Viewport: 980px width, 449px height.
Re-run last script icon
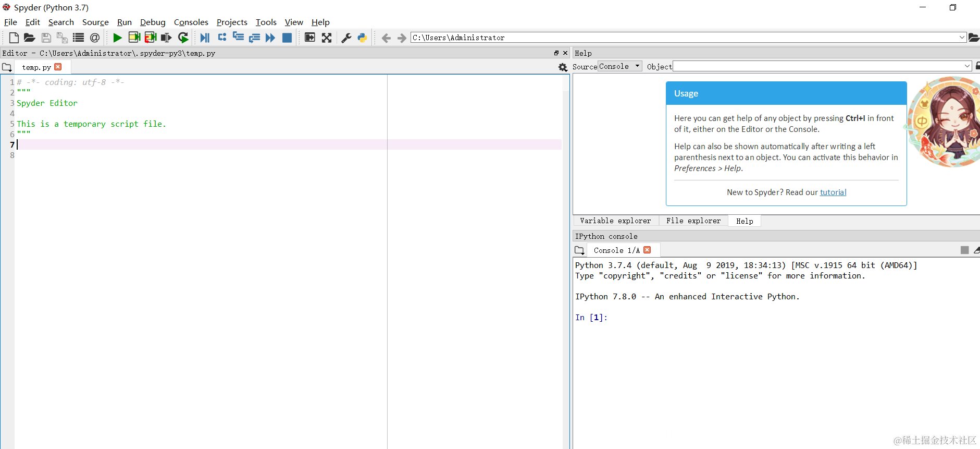(x=183, y=38)
